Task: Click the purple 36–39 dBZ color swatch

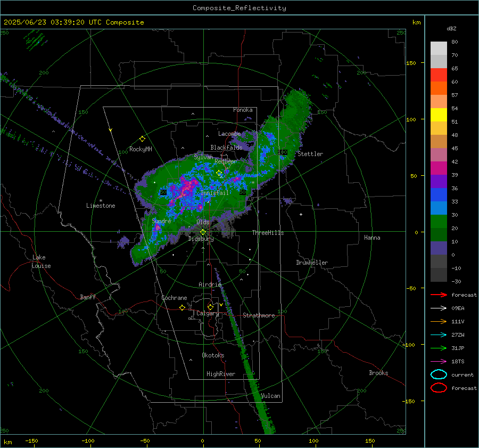Action: [439, 182]
